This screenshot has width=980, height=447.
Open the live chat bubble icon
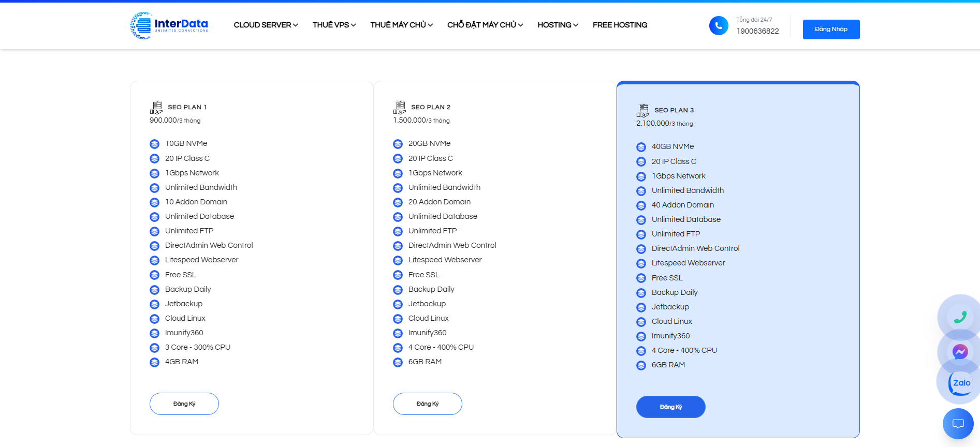tap(958, 424)
